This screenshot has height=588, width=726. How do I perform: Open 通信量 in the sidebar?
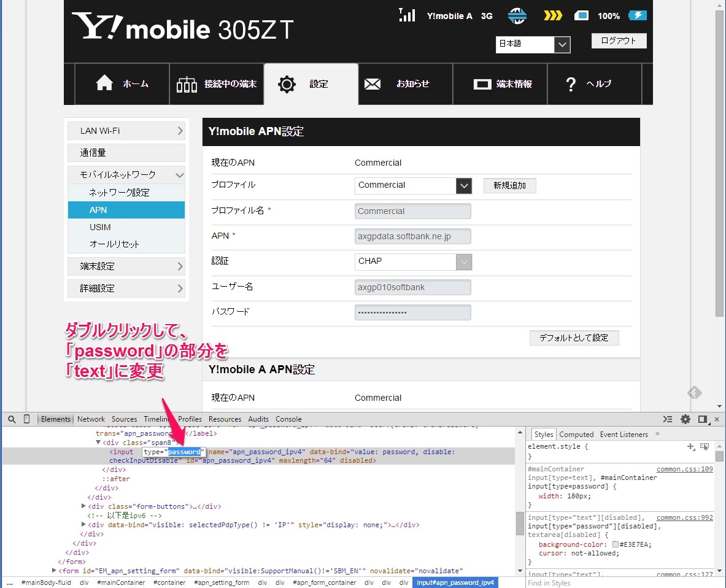click(126, 153)
